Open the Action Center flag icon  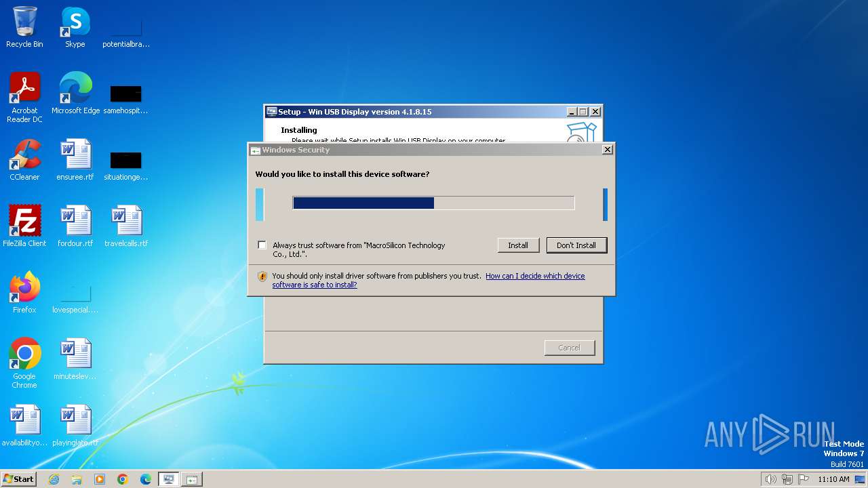pos(804,479)
